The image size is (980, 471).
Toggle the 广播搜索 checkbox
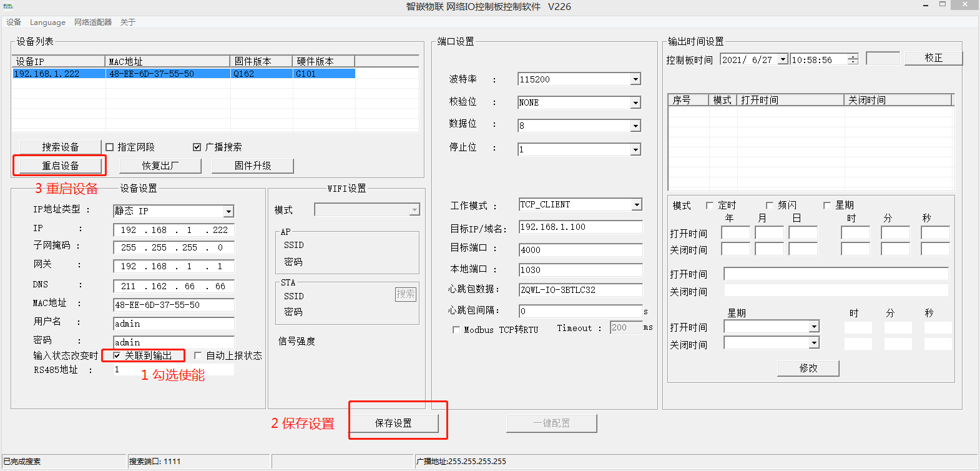[x=197, y=147]
